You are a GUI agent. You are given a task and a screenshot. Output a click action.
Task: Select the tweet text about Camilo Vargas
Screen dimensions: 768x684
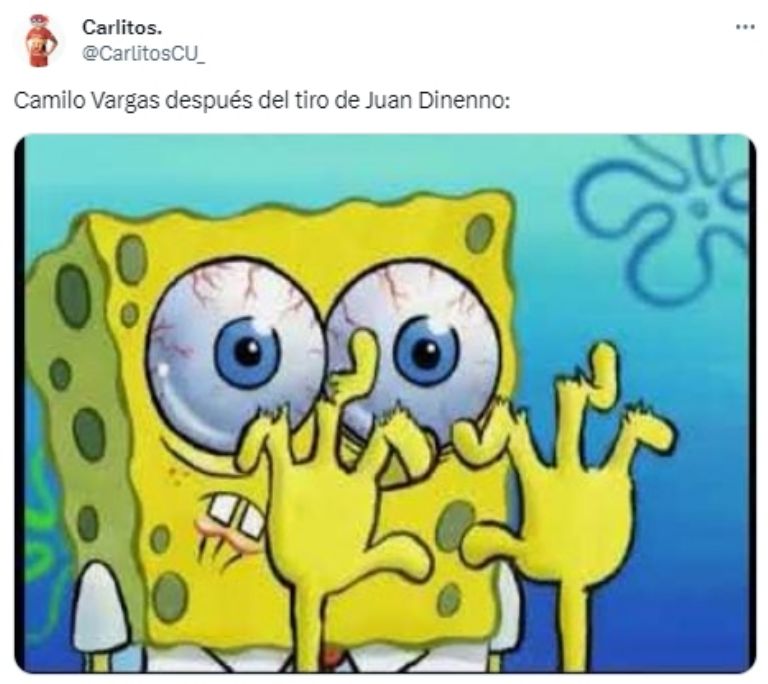click(x=262, y=101)
